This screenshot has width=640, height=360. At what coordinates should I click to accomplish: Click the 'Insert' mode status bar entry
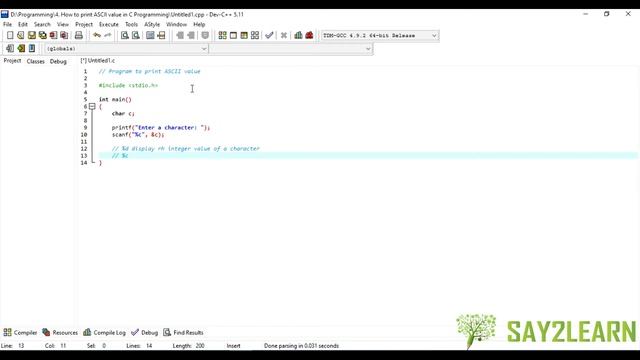[x=233, y=346]
